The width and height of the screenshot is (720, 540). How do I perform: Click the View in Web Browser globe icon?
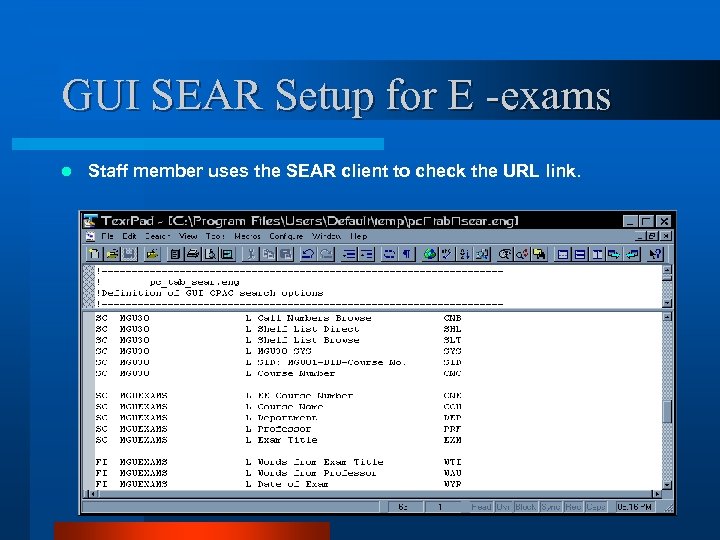pos(429,254)
